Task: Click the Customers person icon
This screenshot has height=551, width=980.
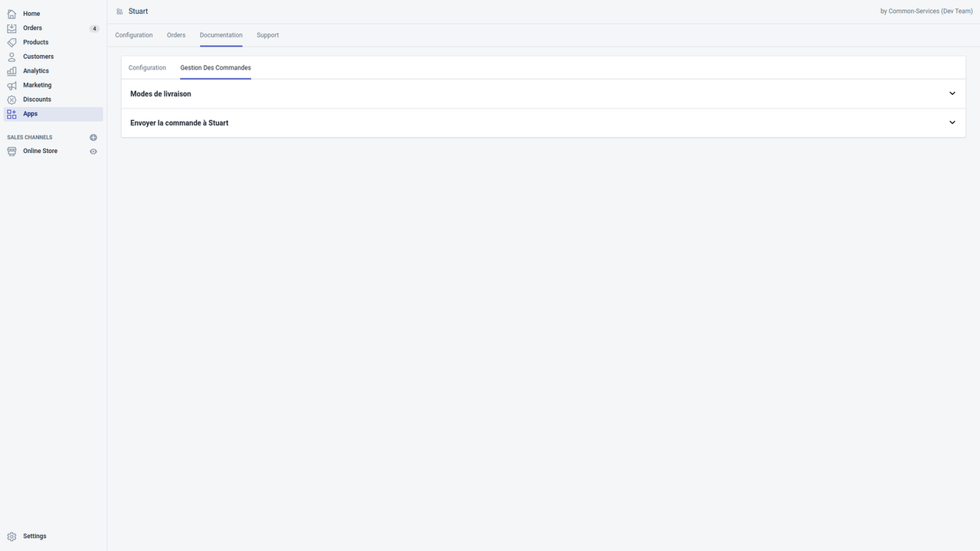Action: [11, 57]
